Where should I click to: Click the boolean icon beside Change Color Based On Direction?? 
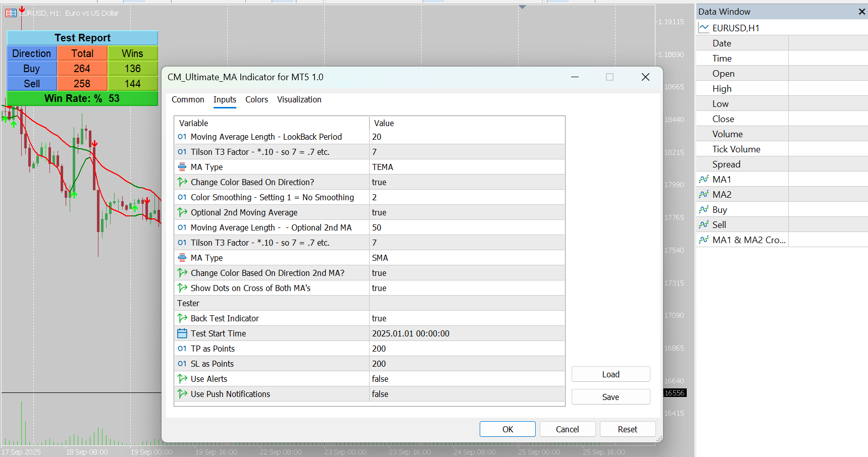(x=182, y=182)
